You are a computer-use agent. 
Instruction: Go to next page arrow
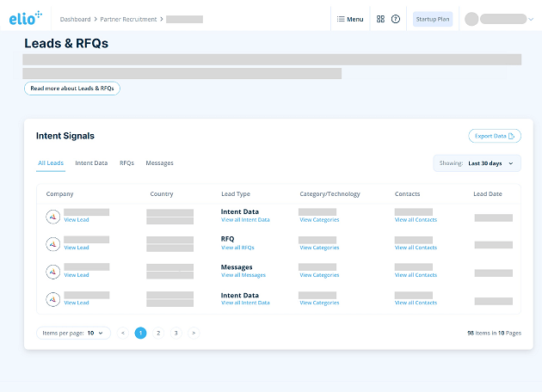194,333
